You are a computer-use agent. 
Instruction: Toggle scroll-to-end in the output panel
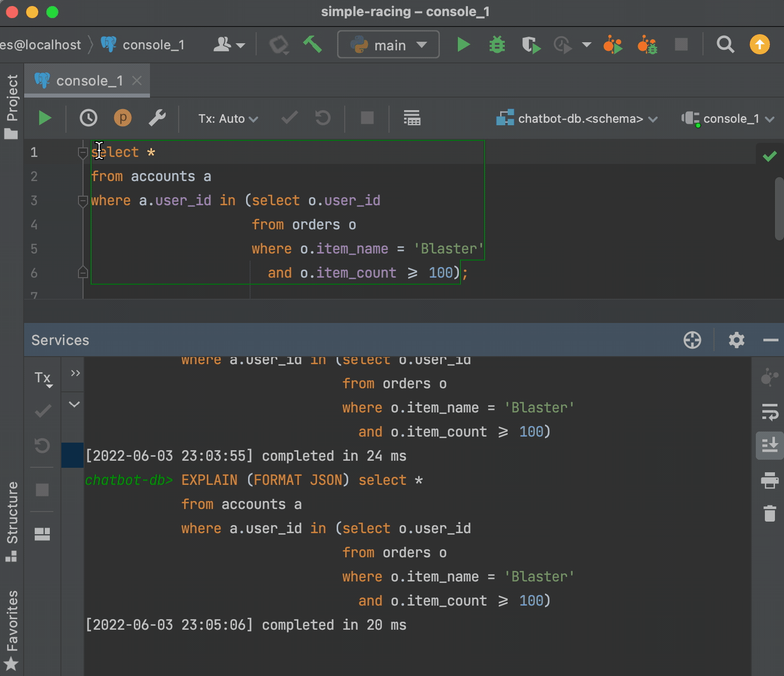click(769, 445)
